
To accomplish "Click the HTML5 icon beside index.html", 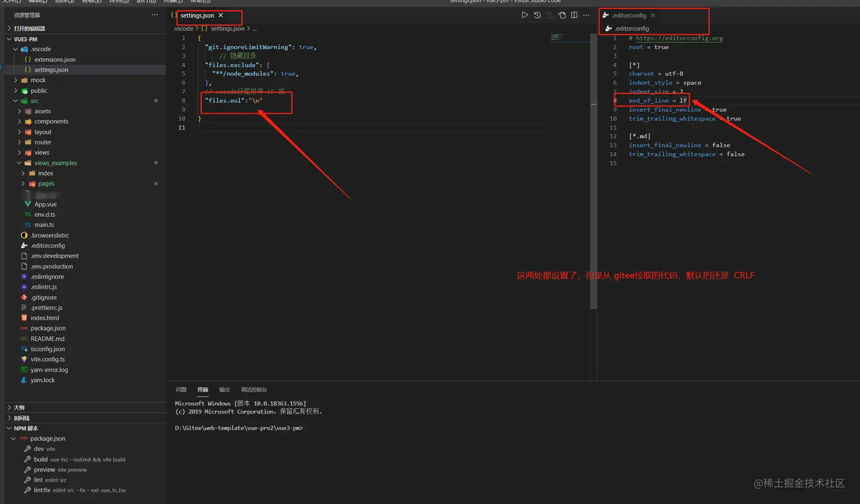I will click(x=24, y=318).
